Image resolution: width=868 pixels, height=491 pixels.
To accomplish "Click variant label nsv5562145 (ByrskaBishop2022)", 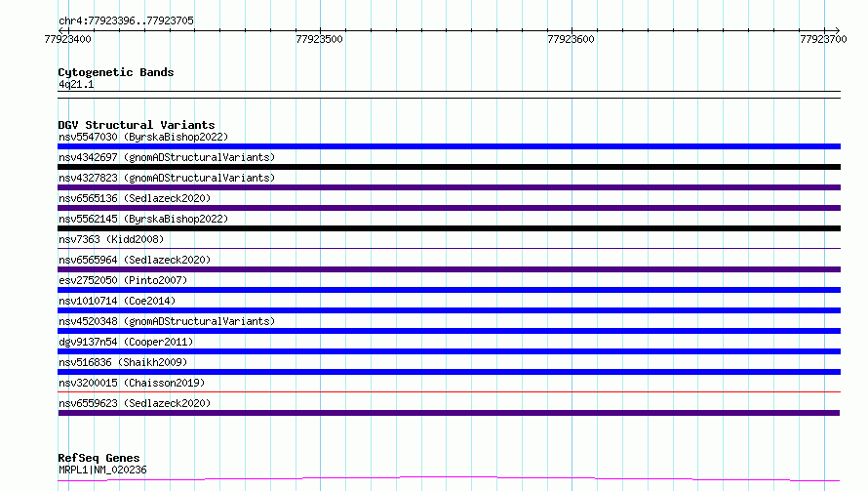I will tap(143, 219).
